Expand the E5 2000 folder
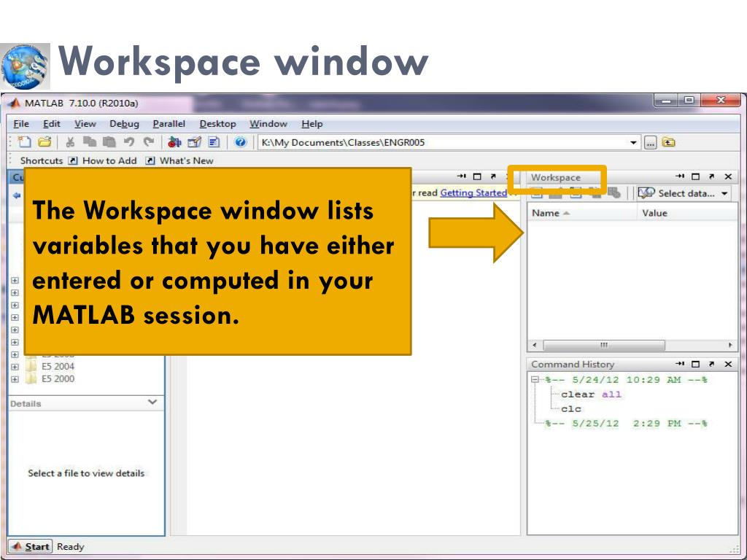Screen dimensions: 747x560 [15, 379]
